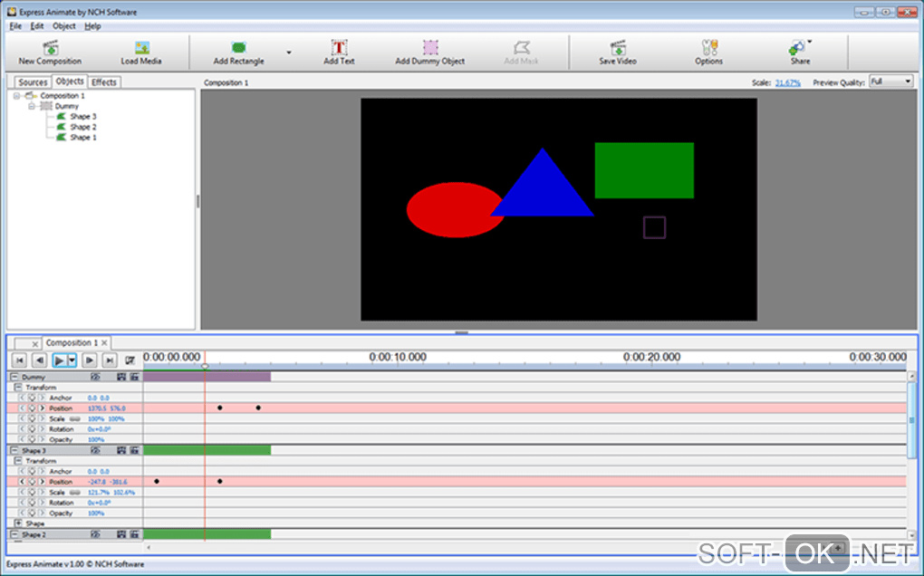The height and width of the screenshot is (576, 924).
Task: Toggle keyframe on Dummy Anchor property
Action: point(32,398)
